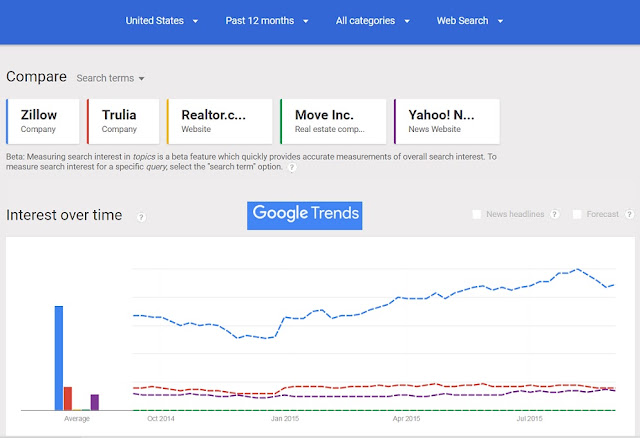The width and height of the screenshot is (640, 438).
Task: Open help icon after beta feature note
Action: click(x=292, y=167)
